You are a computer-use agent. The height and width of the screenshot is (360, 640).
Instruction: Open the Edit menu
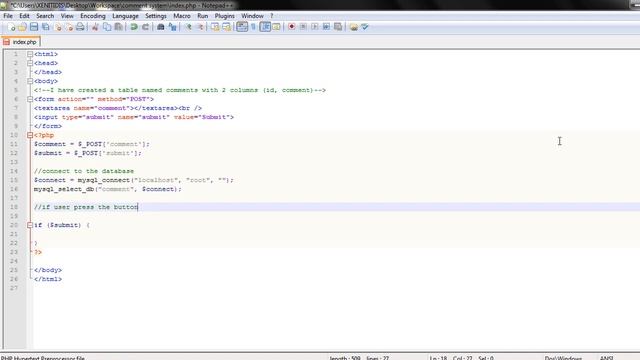pos(24,16)
